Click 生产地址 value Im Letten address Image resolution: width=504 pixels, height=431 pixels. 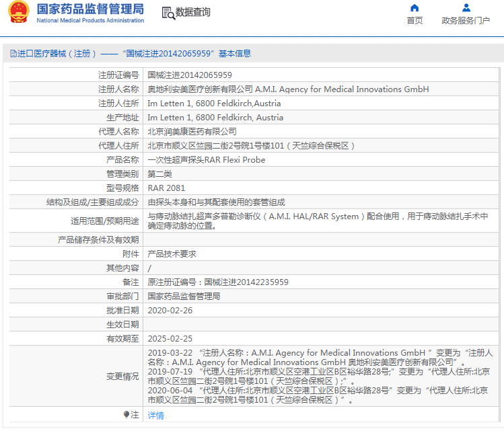coord(215,118)
